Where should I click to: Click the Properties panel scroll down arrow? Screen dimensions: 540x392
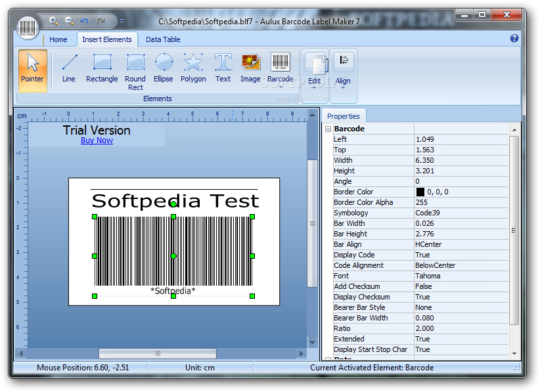[514, 354]
